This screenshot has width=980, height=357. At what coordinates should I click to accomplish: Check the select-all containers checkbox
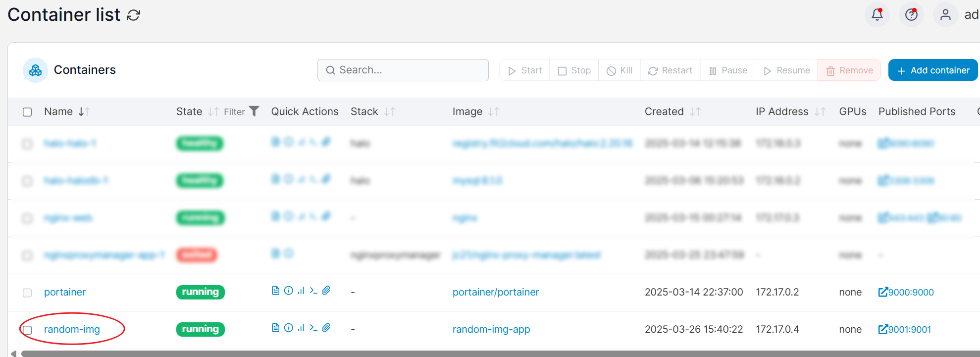pyautogui.click(x=27, y=112)
